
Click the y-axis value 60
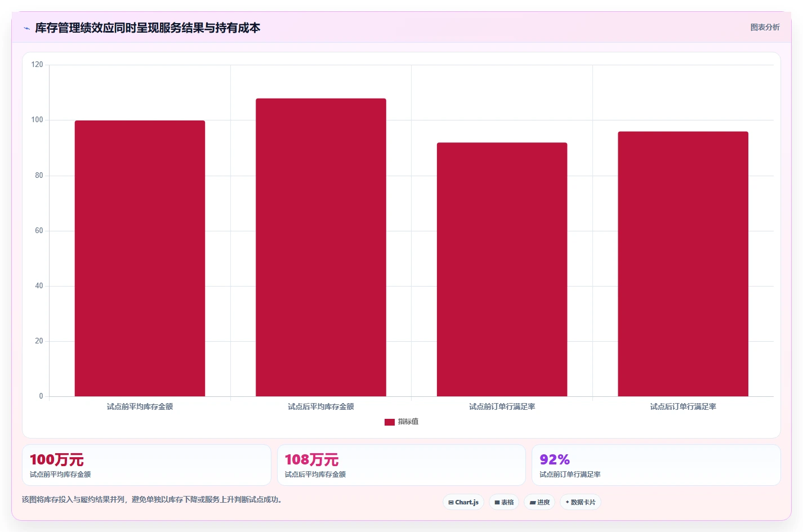tap(39, 231)
